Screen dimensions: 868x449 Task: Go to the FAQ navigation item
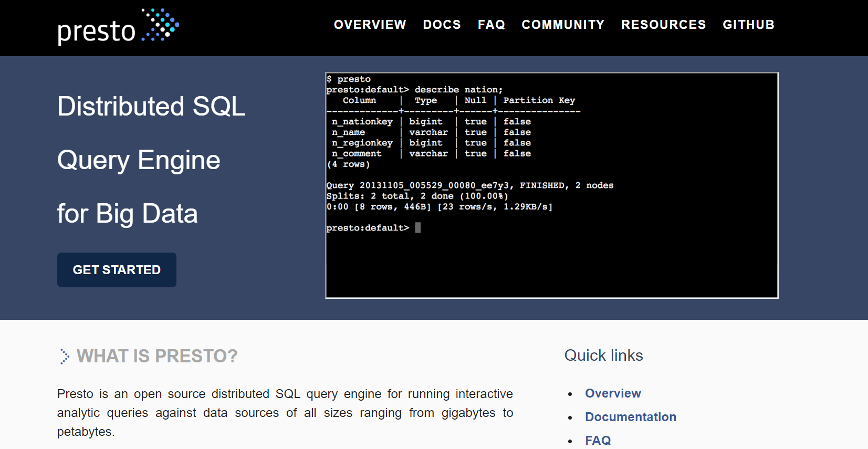pyautogui.click(x=491, y=25)
